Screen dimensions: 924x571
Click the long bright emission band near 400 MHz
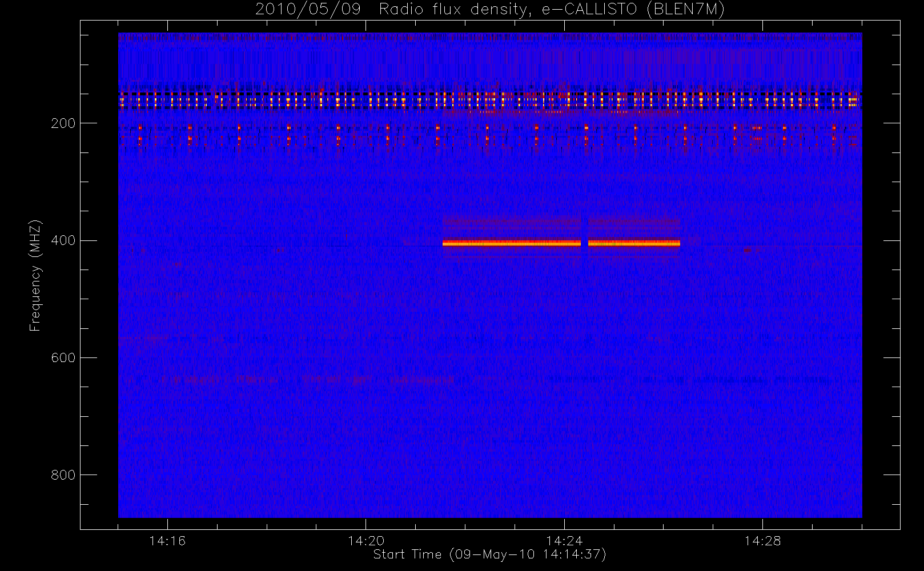(512, 243)
